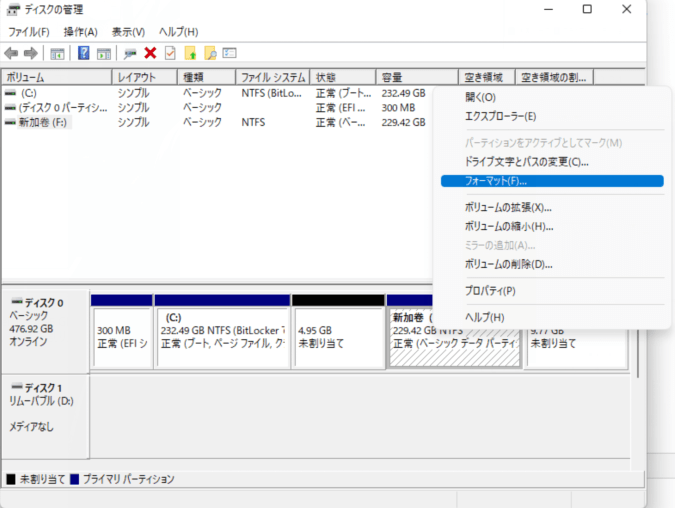Choose ボリュームの縮小(H)... menu entry
The width and height of the screenshot is (675, 508).
[552, 226]
